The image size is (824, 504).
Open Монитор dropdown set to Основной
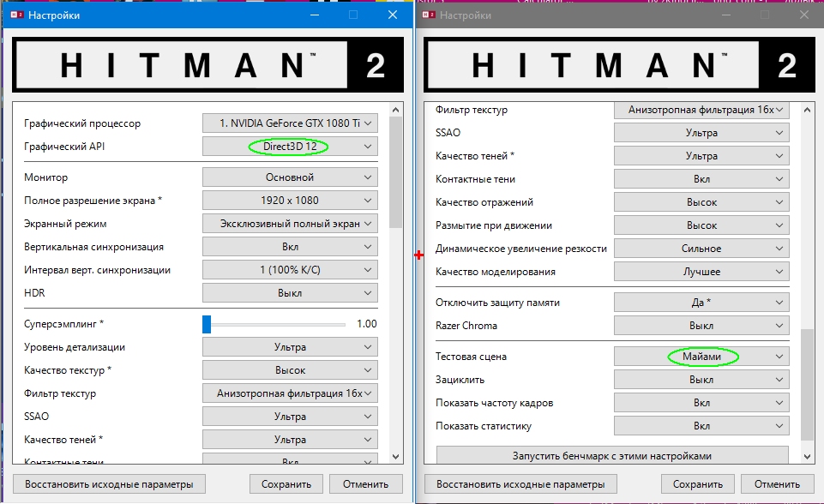290,177
